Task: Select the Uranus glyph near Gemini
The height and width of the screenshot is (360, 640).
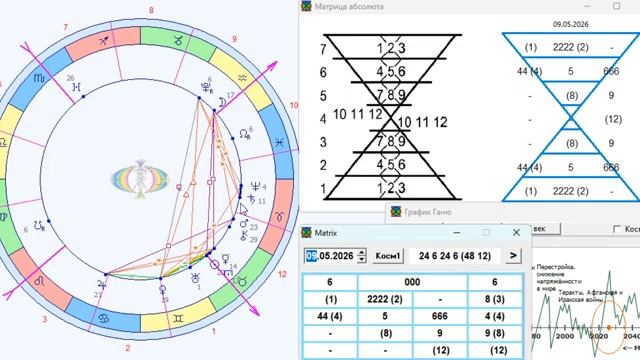Action: point(195,278)
